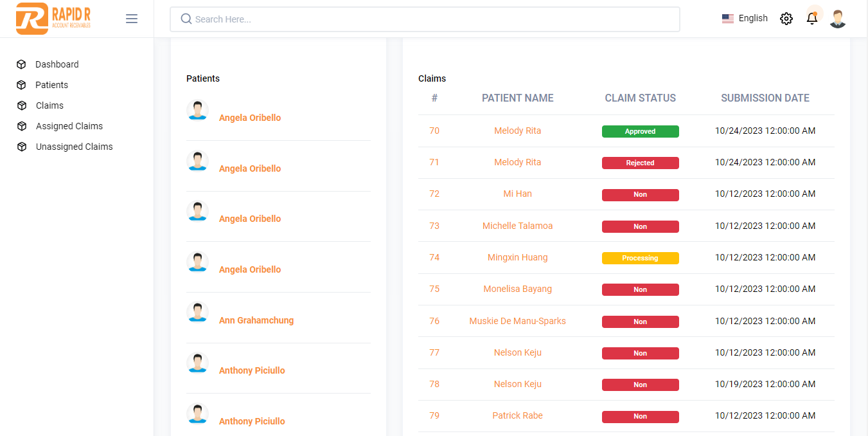868x436 pixels.
Task: Click the Unassigned Claims cube icon
Action: (22, 147)
